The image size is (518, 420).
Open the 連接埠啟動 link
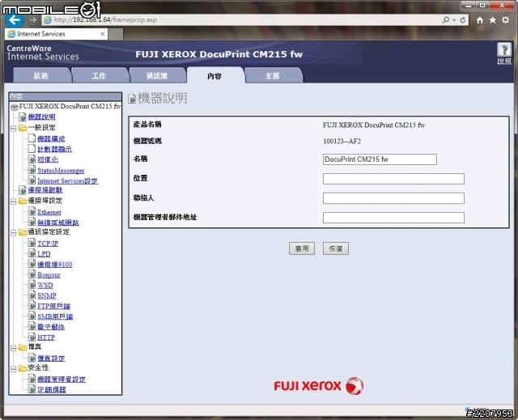pos(45,190)
